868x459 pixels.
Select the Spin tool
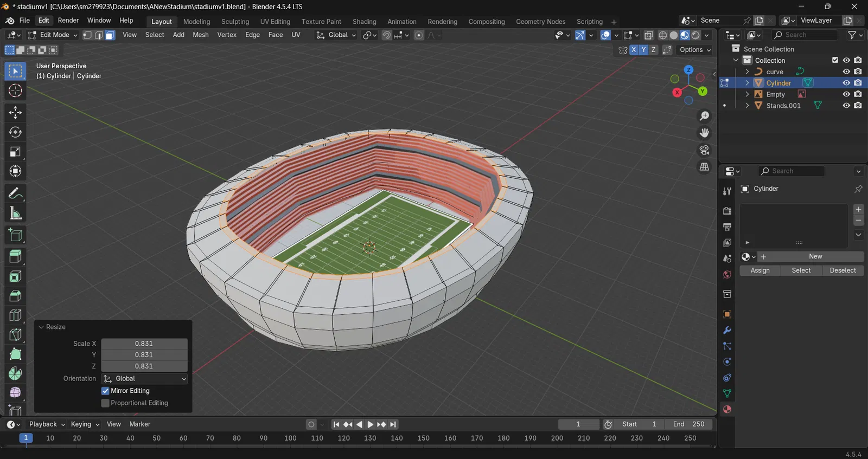tap(15, 373)
